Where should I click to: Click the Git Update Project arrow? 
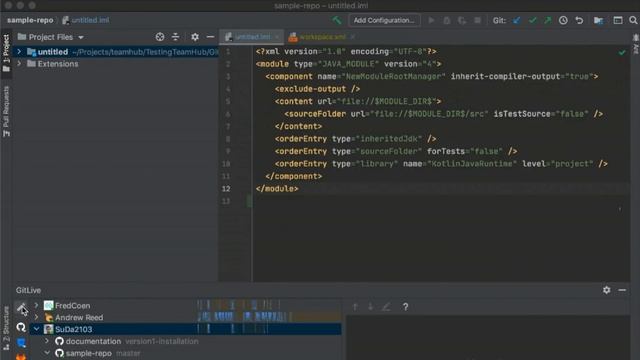517,20
